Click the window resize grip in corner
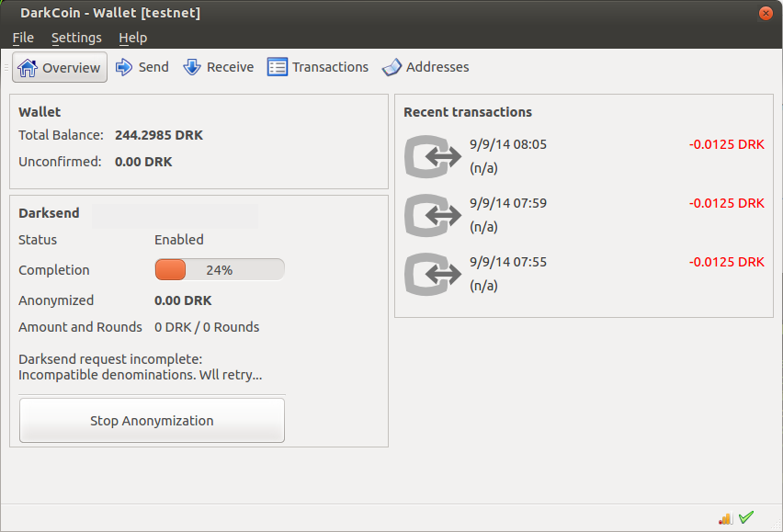The image size is (783, 532). [776, 525]
